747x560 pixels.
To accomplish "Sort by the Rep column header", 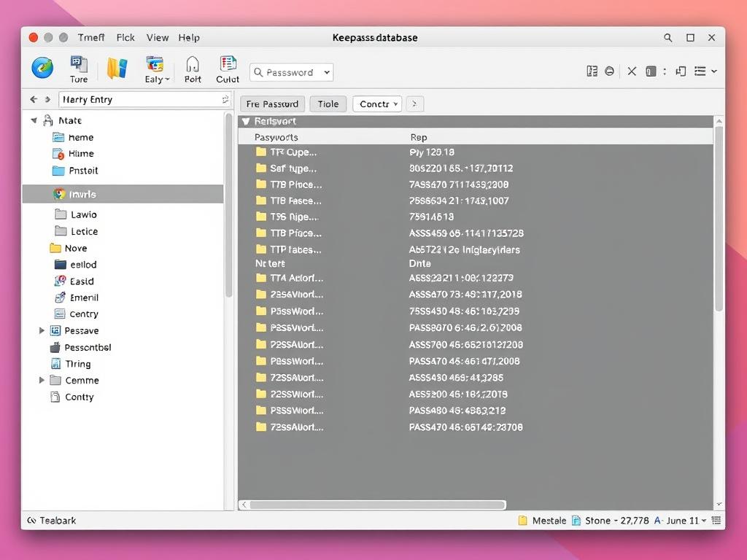I will tap(419, 137).
